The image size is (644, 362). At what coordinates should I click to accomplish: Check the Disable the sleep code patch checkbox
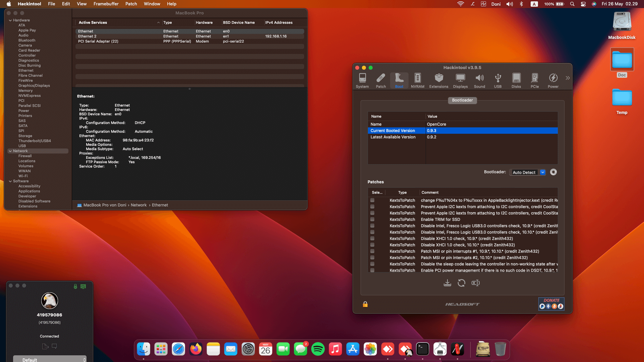point(372,264)
